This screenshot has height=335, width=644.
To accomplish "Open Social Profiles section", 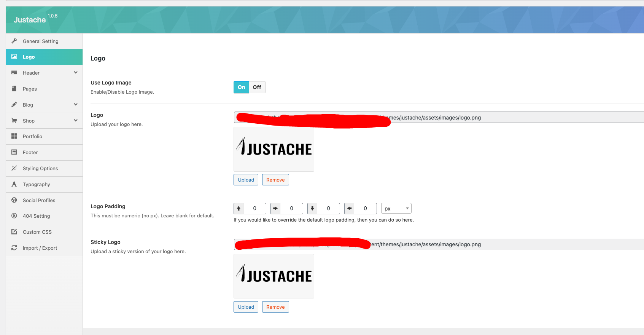I will pyautogui.click(x=44, y=200).
